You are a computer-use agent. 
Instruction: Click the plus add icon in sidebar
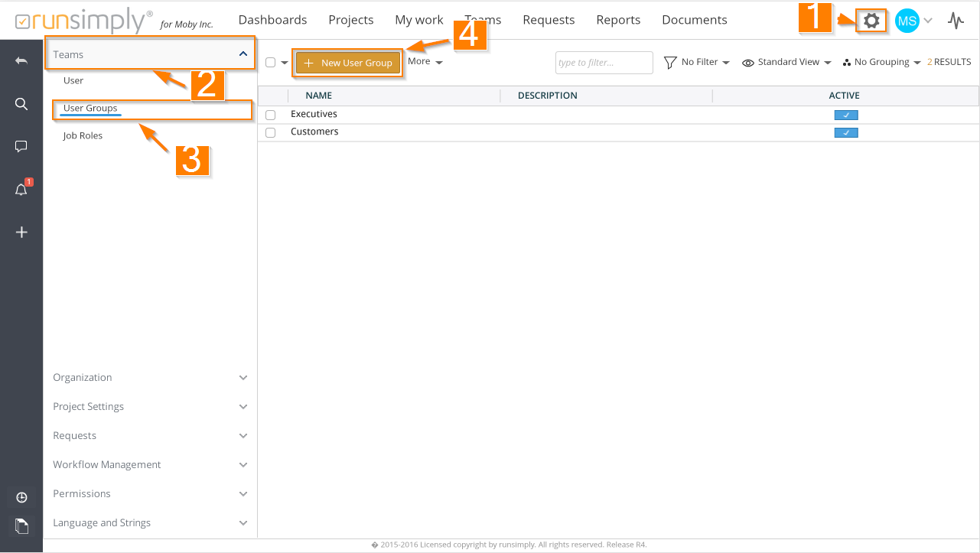click(x=21, y=233)
